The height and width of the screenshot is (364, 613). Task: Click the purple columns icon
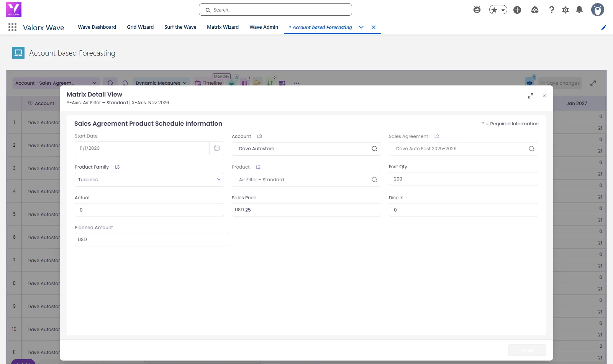244,83
